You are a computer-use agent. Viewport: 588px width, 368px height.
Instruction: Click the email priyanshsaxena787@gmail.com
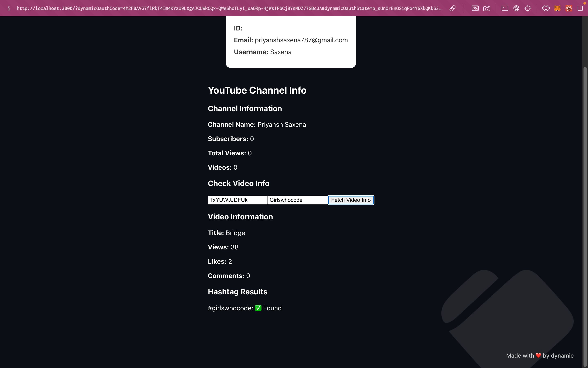[301, 40]
